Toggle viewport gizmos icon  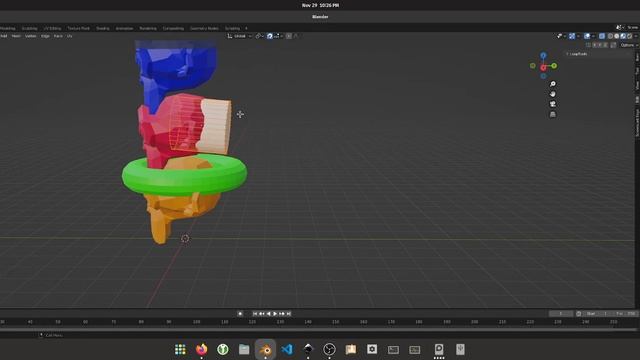coord(572,36)
